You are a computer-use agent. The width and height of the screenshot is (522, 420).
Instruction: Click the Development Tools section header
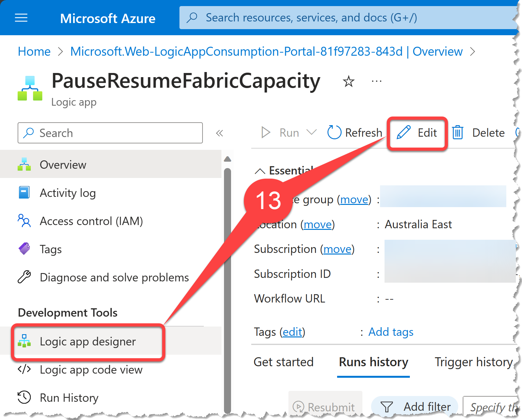coord(68,312)
